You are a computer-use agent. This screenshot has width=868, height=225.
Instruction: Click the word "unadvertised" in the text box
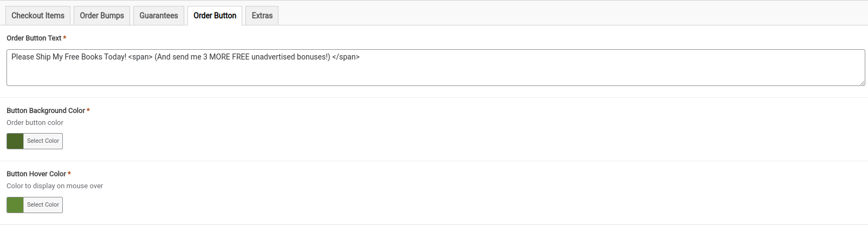pos(273,57)
